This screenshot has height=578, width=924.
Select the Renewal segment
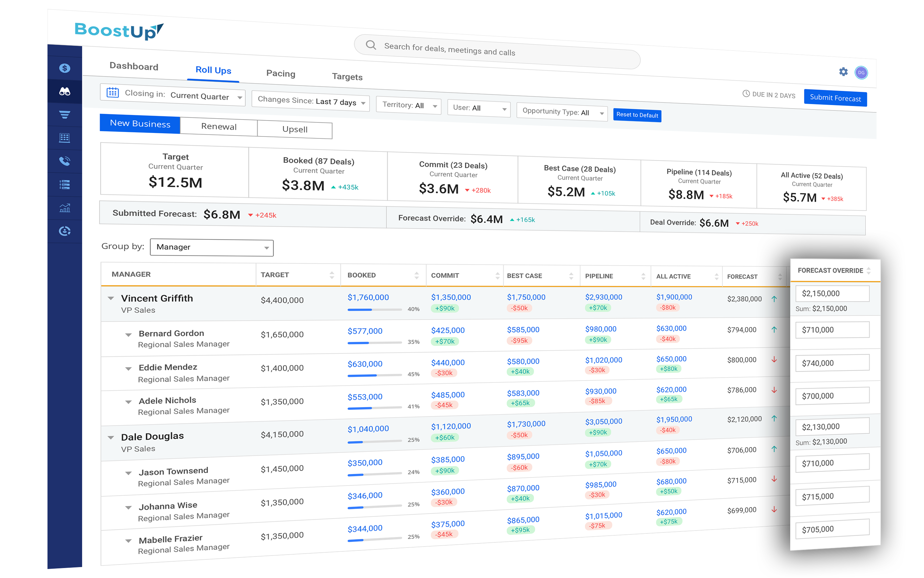219,127
